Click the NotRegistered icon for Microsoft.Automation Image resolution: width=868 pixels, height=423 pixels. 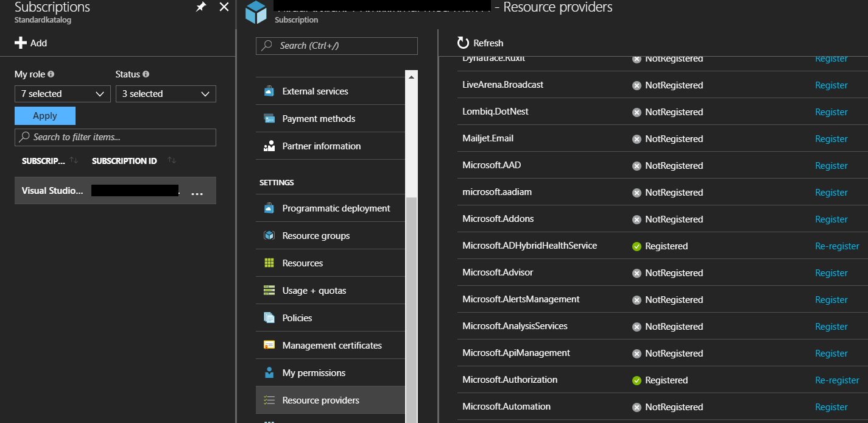(x=637, y=407)
